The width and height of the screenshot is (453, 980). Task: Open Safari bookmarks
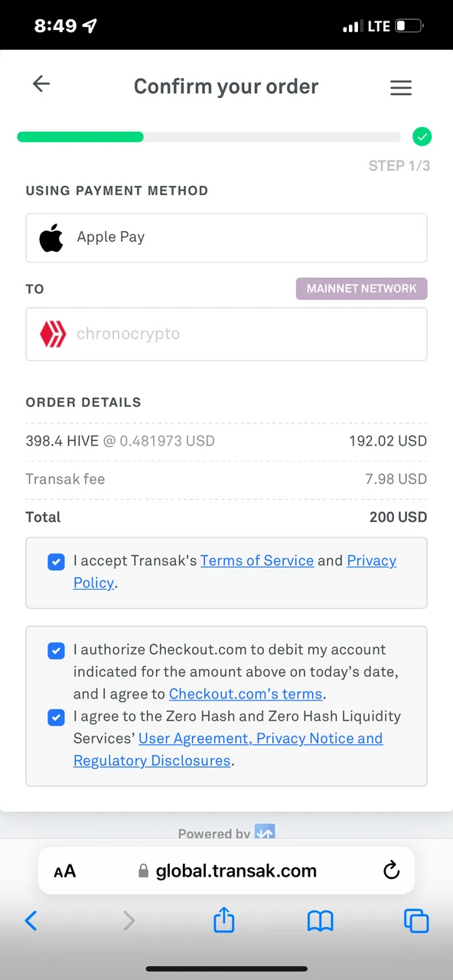coord(321,920)
